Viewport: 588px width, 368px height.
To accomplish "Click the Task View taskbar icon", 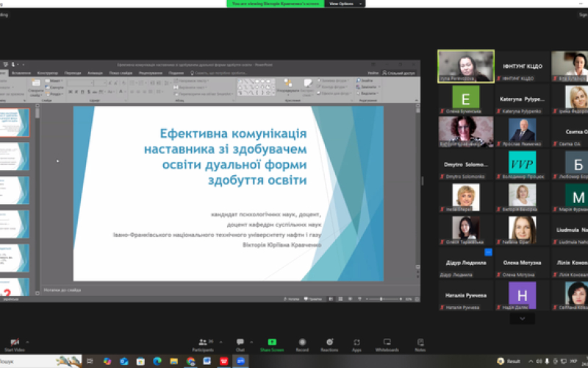I will click(90, 361).
